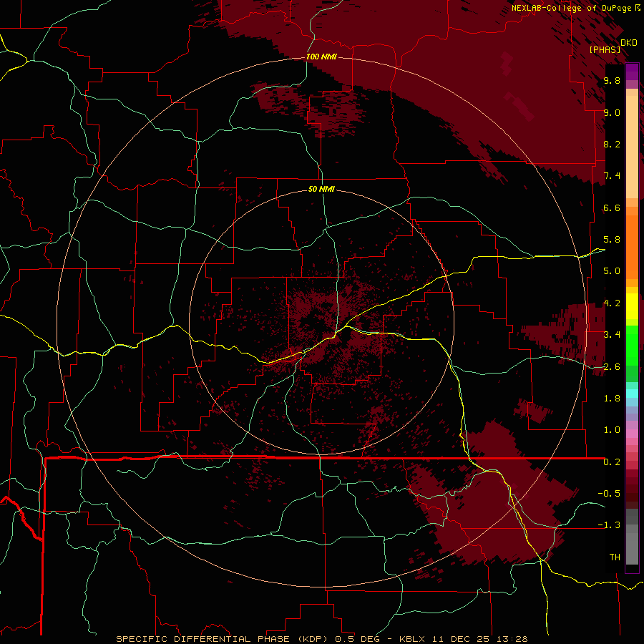The width and height of the screenshot is (644, 644).
Task: Click the 2.6 value on the scale
Action: click(612, 366)
